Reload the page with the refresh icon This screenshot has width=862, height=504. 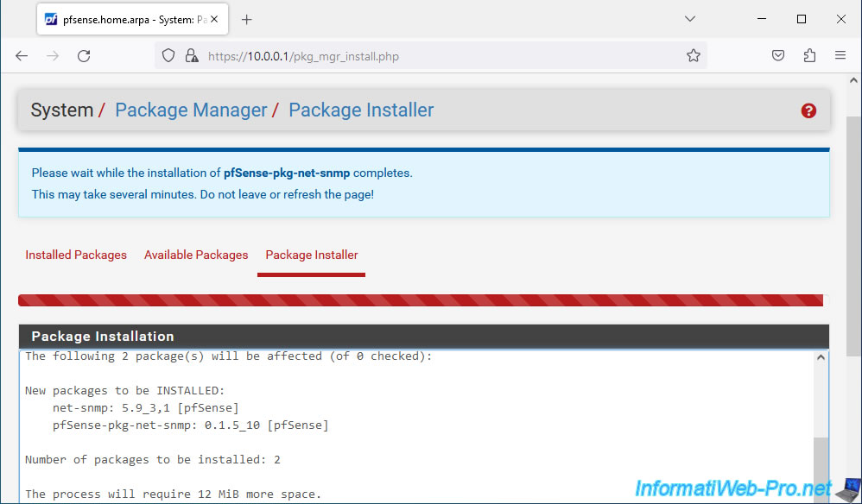(x=84, y=55)
